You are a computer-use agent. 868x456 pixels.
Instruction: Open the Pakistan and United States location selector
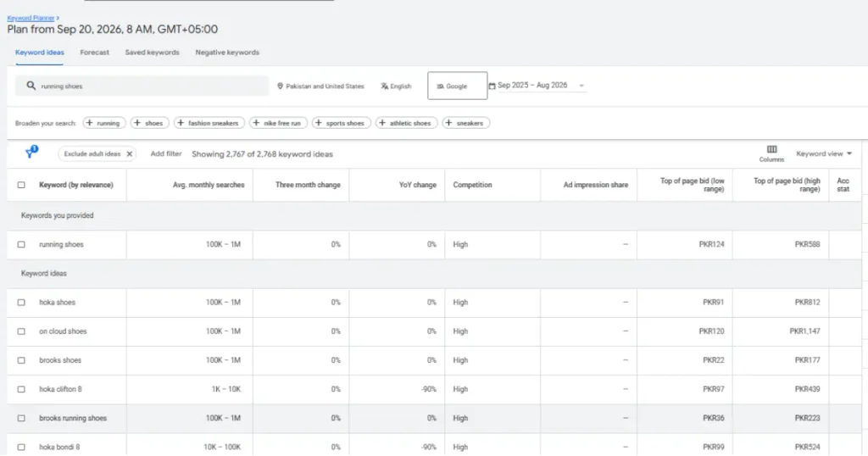[x=321, y=86]
